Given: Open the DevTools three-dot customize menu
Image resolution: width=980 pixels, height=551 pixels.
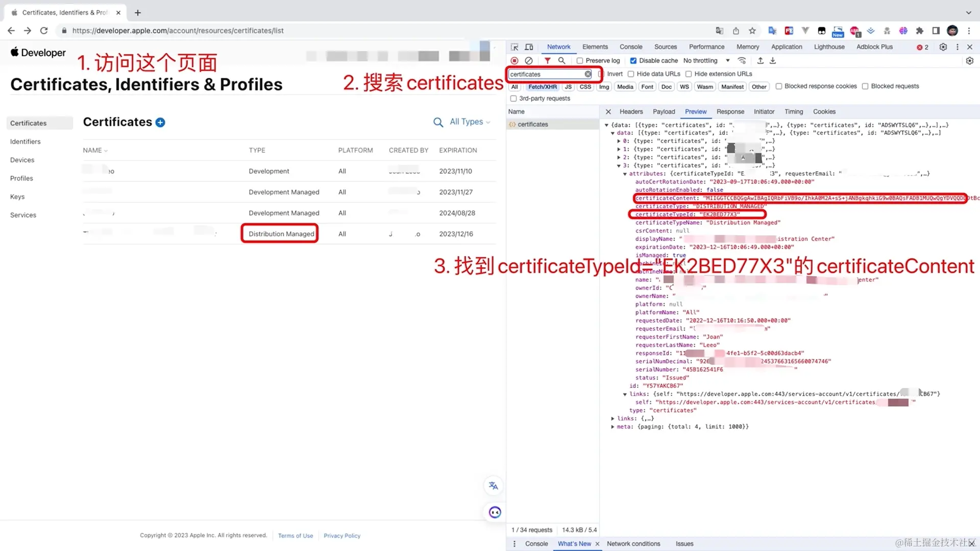Looking at the screenshot, I should pos(958,47).
